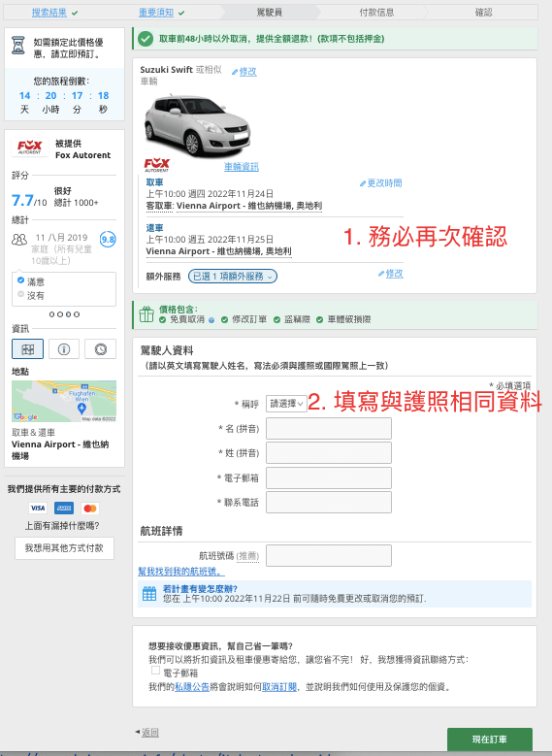Screen dimensions: 552x756
Task: Click the green checkmark cancellation icon
Action: tap(146, 39)
